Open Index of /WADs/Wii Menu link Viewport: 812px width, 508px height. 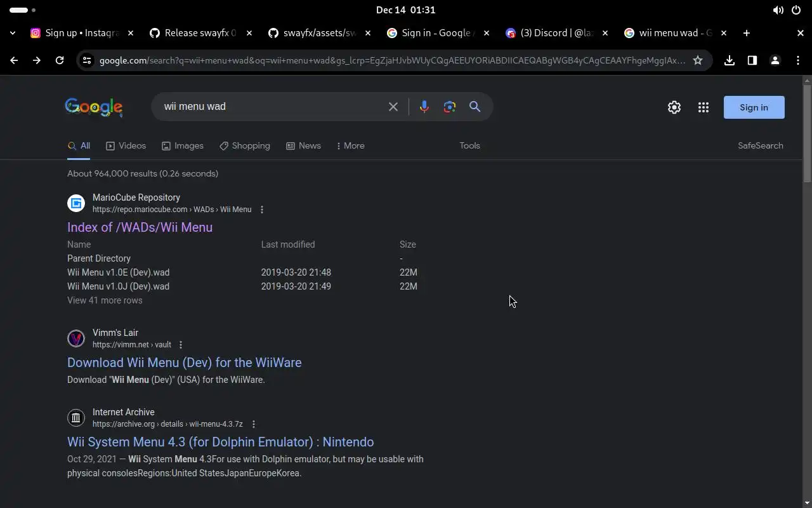point(140,227)
